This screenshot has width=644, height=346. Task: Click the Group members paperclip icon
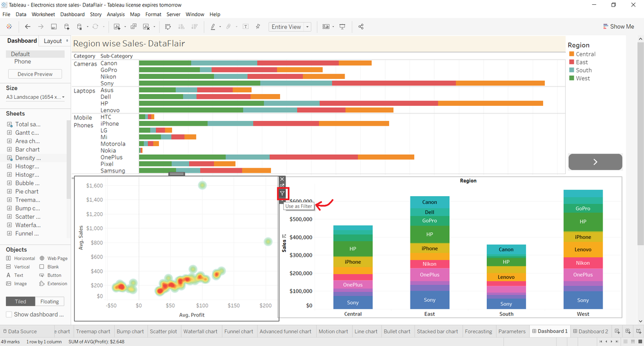coord(229,26)
